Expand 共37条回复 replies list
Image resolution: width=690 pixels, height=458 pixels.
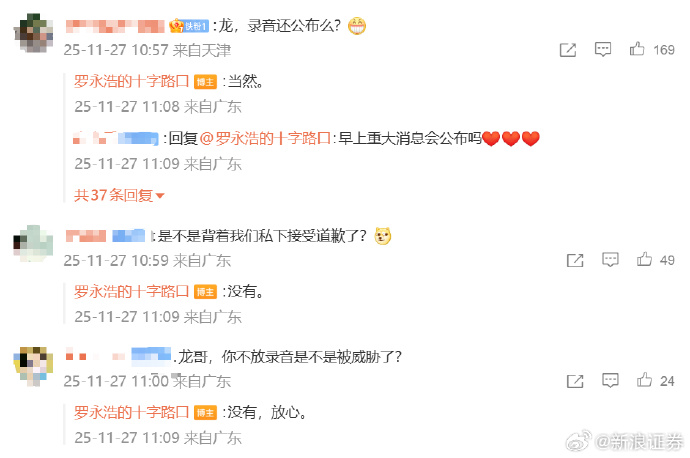[119, 195]
